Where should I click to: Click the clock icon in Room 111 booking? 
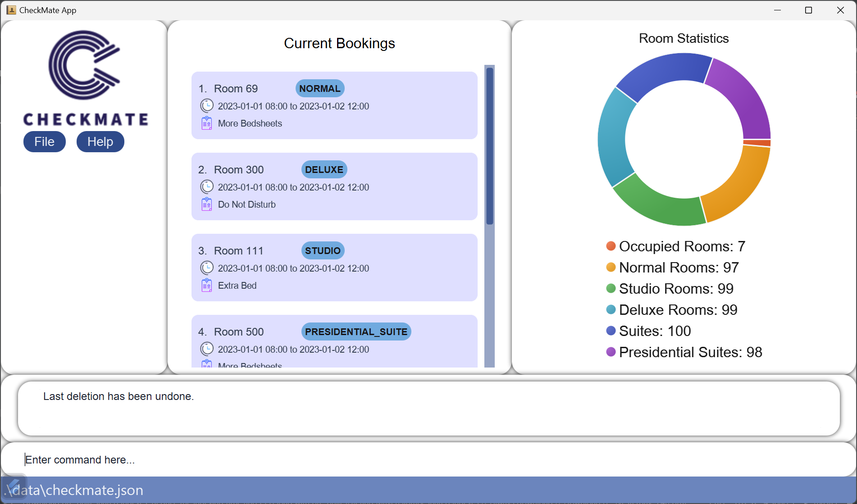coord(207,268)
